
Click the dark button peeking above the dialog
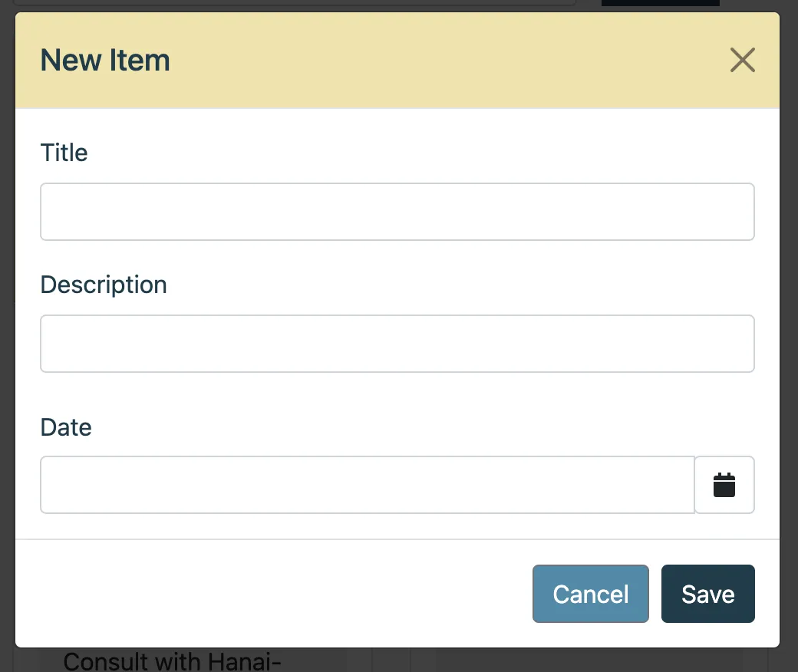click(660, 4)
